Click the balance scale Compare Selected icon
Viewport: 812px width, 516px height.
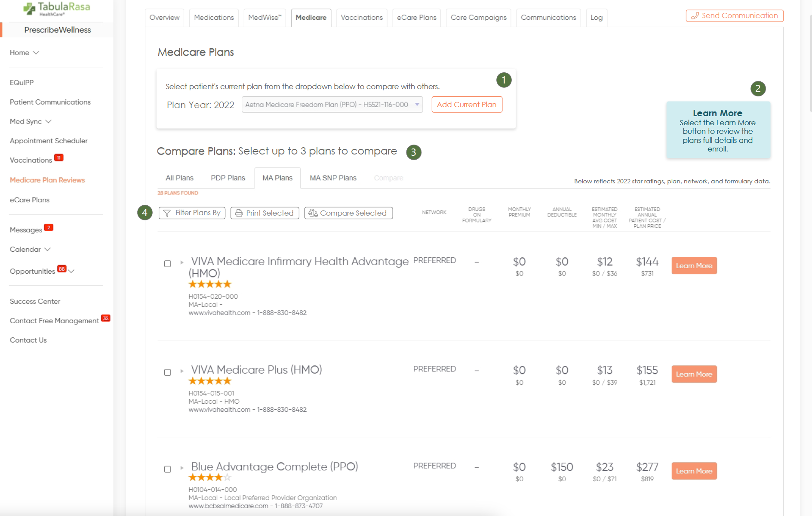(x=313, y=213)
